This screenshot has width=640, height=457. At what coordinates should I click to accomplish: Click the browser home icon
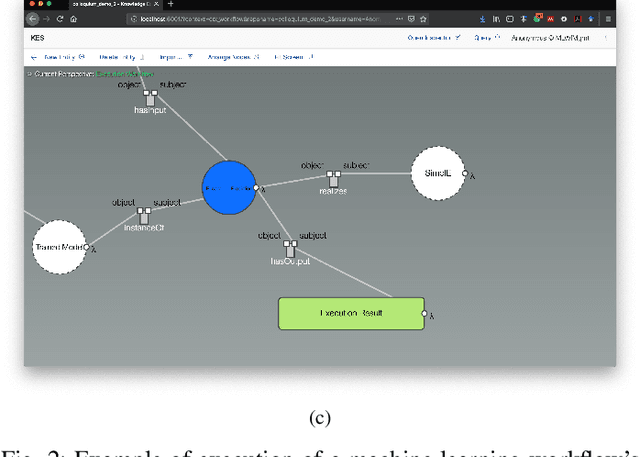tap(73, 19)
